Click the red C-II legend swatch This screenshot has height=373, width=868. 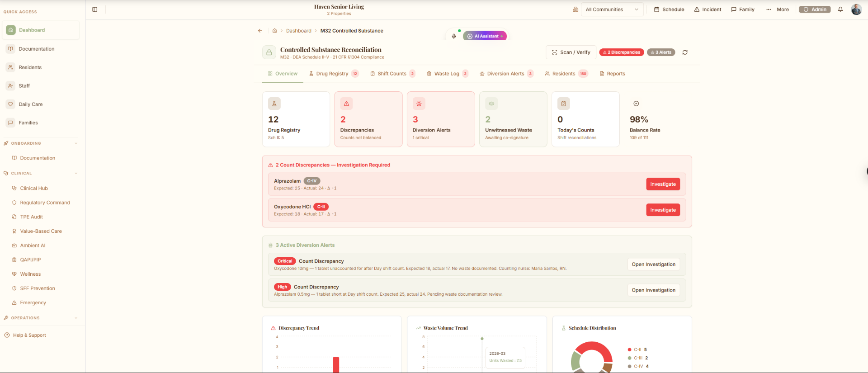pyautogui.click(x=629, y=349)
